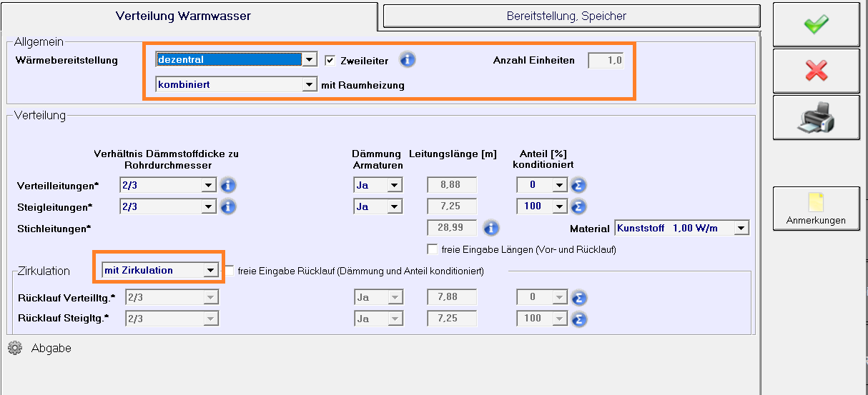The width and height of the screenshot is (868, 395).
Task: Enable freie Eingabe Längen checkbox
Action: (432, 249)
